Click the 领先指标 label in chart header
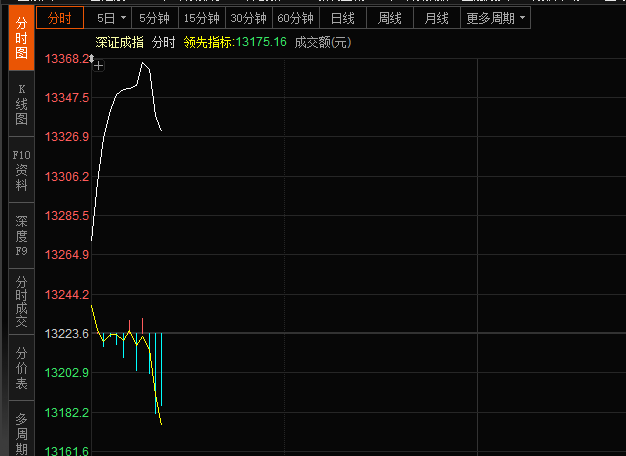626x456 pixels. point(208,42)
